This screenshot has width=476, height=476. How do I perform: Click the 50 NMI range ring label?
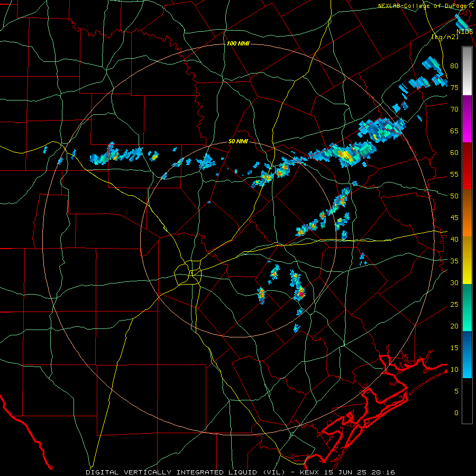click(x=238, y=141)
